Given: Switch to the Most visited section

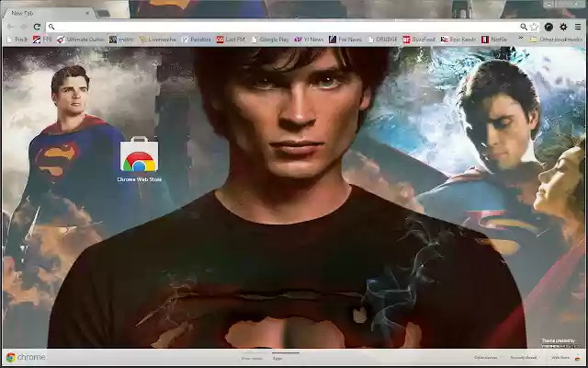Looking at the screenshot, I should 252,359.
